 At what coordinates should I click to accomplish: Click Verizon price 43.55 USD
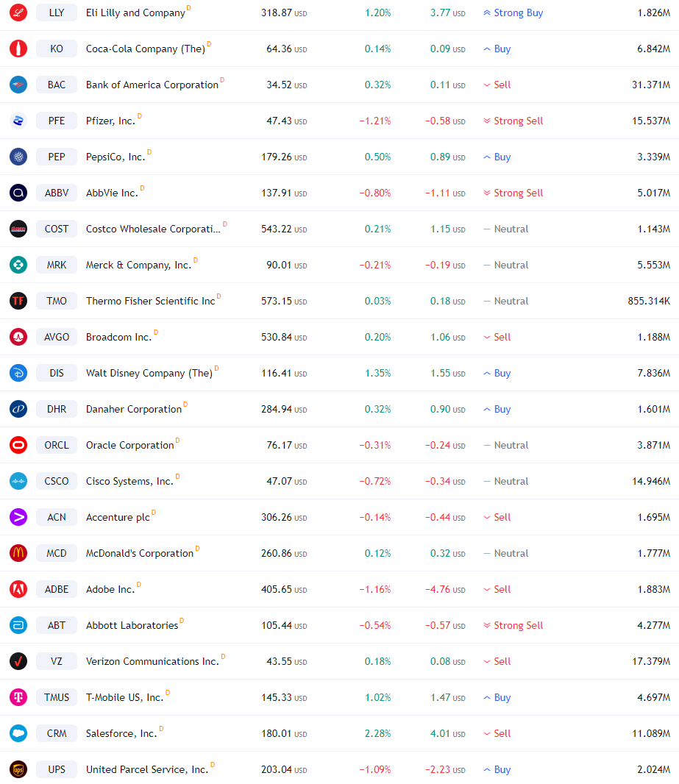[x=286, y=661]
